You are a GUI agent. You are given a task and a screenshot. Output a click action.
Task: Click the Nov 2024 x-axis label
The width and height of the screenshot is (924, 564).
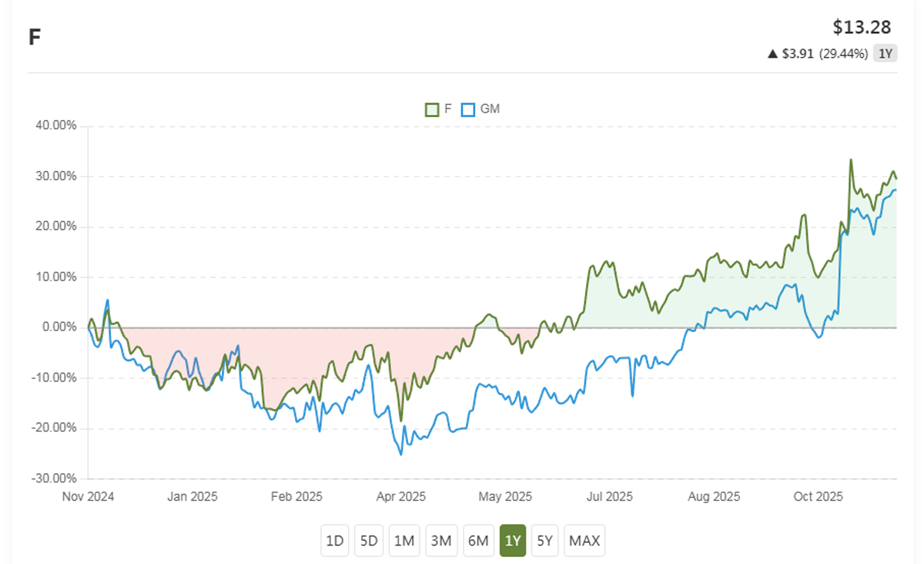coord(88,497)
